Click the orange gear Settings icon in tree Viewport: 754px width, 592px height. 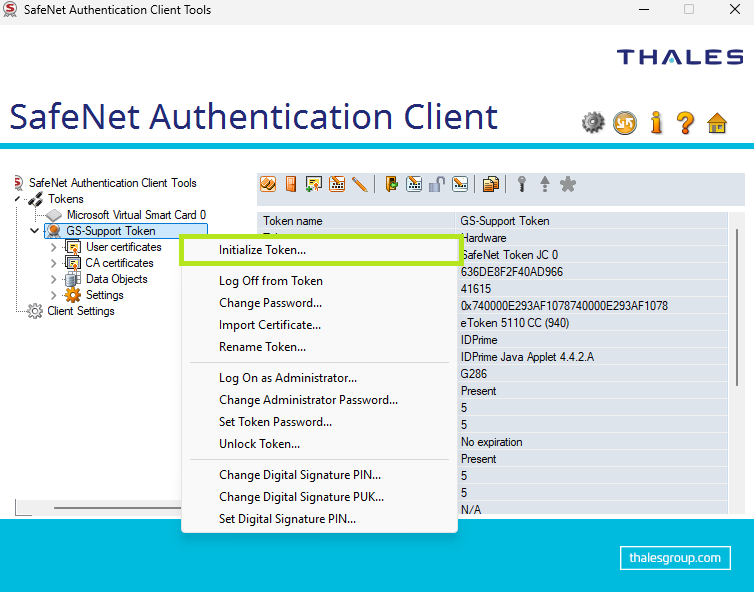[x=73, y=295]
